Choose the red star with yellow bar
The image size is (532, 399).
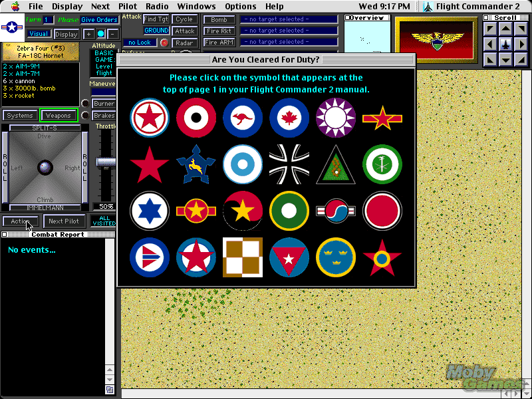click(x=382, y=118)
